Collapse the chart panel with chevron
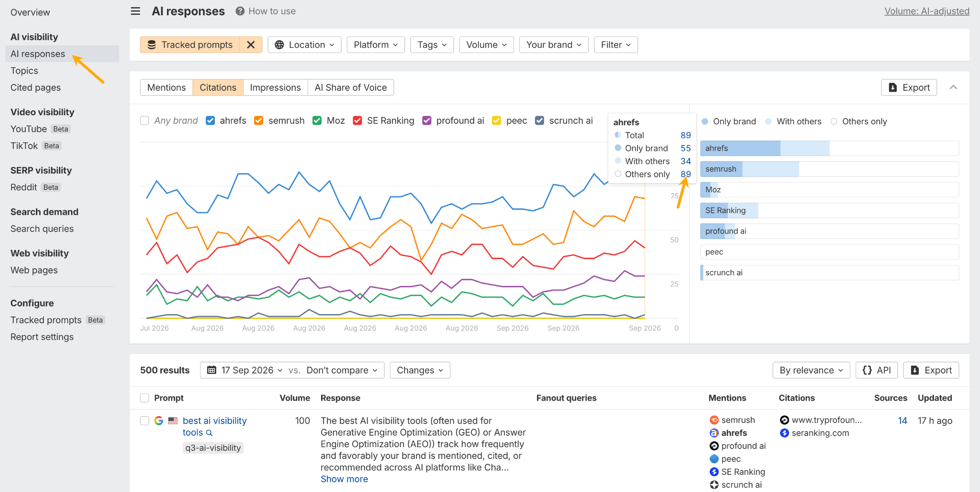 pyautogui.click(x=953, y=87)
